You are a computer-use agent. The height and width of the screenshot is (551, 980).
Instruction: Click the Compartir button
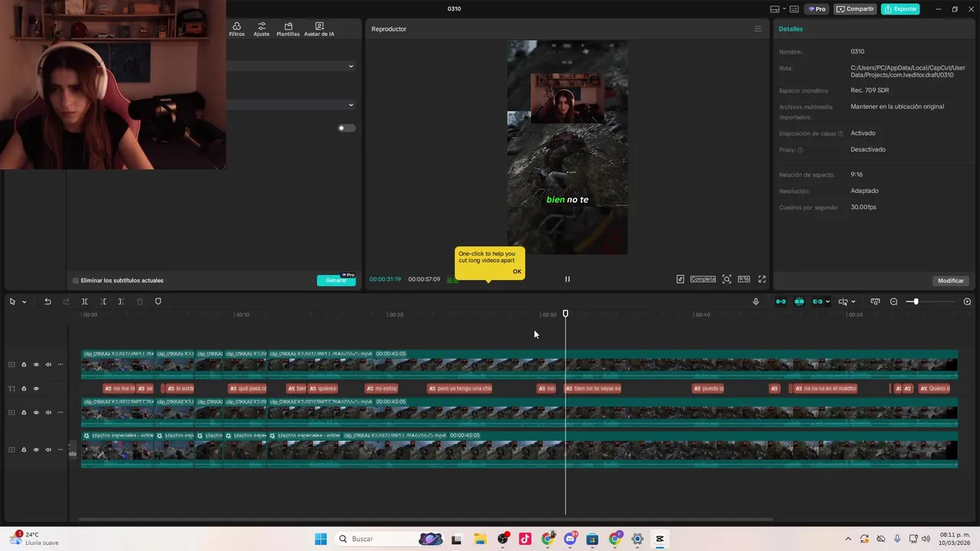[855, 9]
